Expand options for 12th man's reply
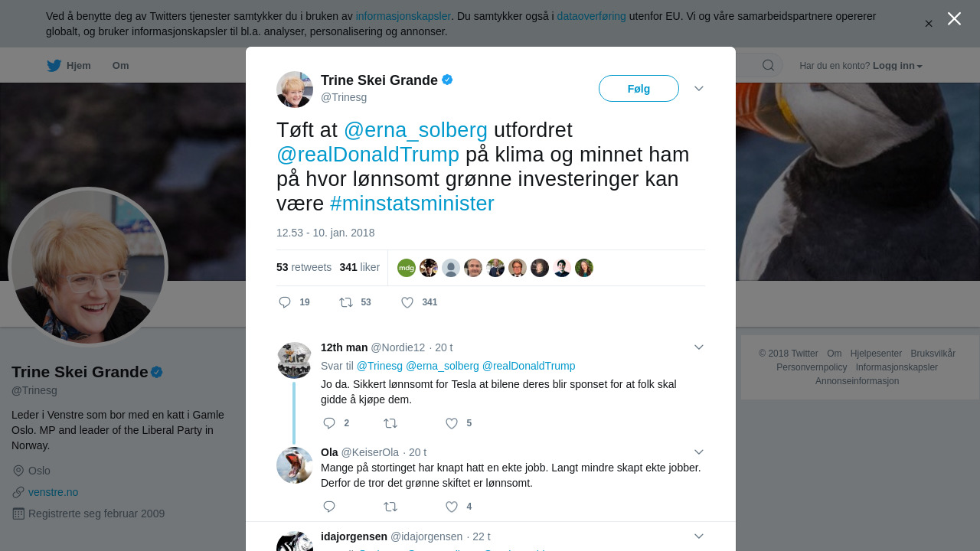Viewport: 980px width, 551px height. point(699,347)
